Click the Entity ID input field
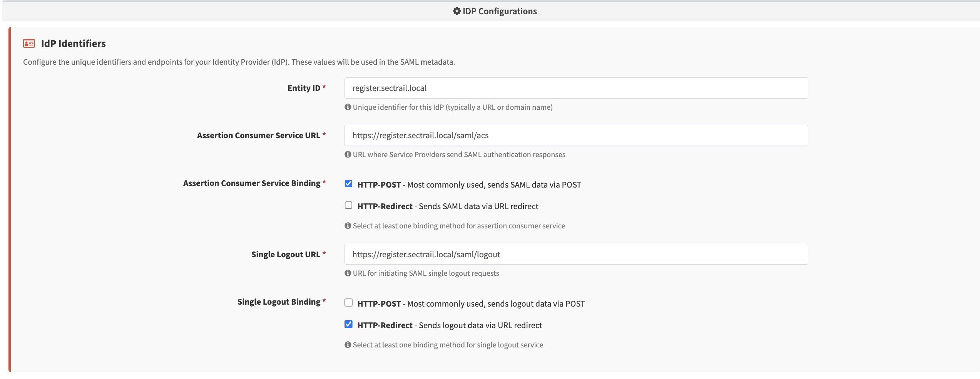The image size is (980, 379). 576,88
